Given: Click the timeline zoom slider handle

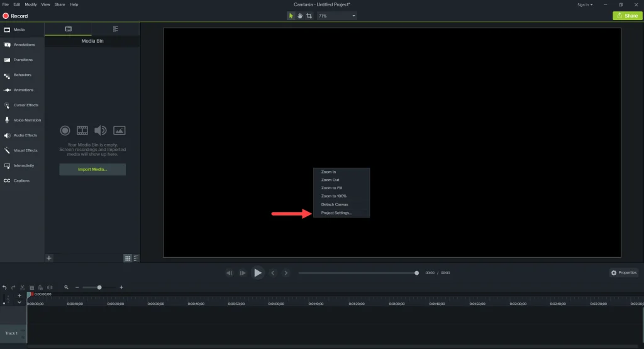Looking at the screenshot, I should 99,287.
